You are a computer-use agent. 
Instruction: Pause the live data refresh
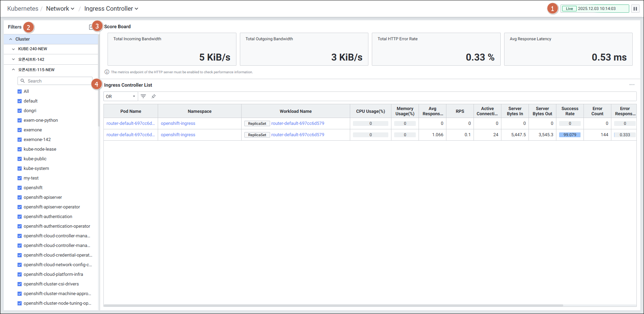tap(635, 9)
